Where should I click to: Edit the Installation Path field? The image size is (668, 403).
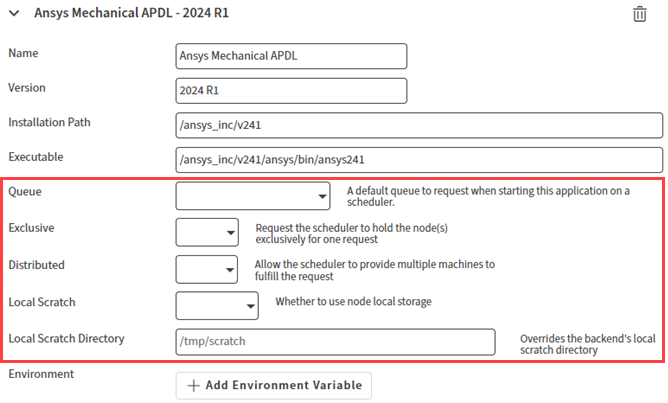(419, 125)
